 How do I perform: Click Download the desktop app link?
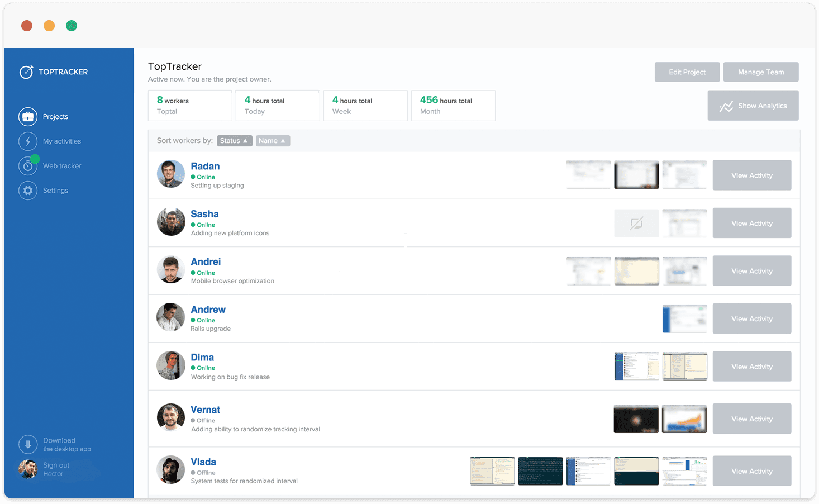point(59,444)
